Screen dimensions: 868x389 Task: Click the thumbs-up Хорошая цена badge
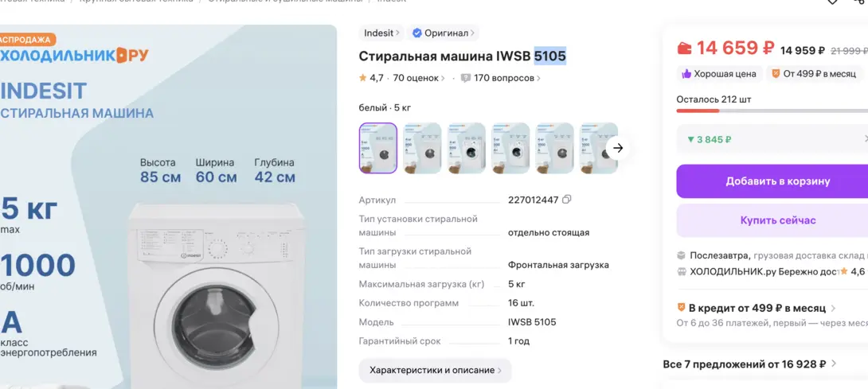click(x=719, y=74)
